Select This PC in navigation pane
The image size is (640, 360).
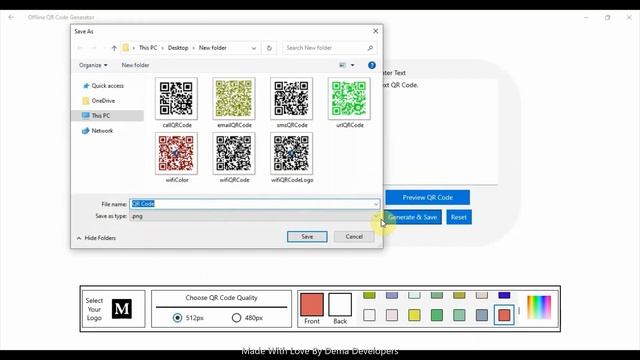coord(108,116)
